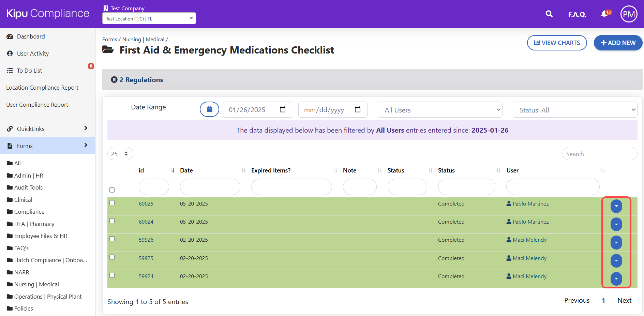Viewport: 644px width, 316px height.
Task: Toggle the select-all checkbox in table header
Action: [112, 190]
